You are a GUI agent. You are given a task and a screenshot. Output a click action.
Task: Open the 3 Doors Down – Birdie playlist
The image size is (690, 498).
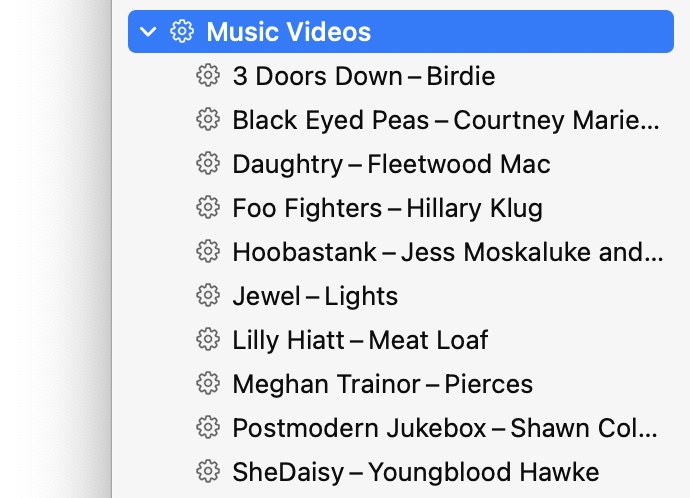coord(363,76)
